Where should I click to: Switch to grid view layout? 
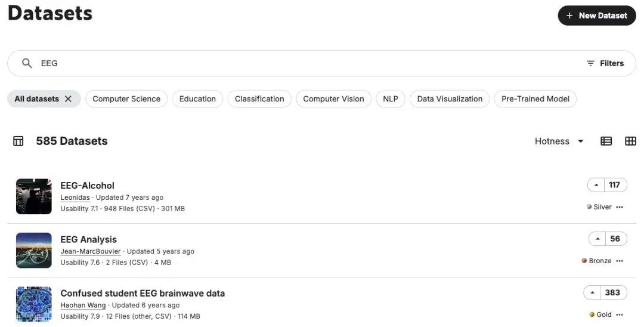630,141
